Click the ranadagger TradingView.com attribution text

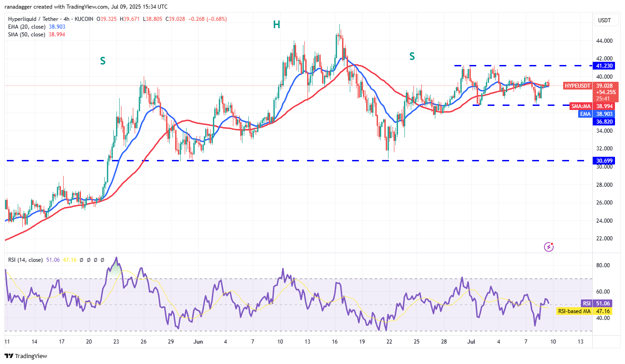click(x=86, y=7)
